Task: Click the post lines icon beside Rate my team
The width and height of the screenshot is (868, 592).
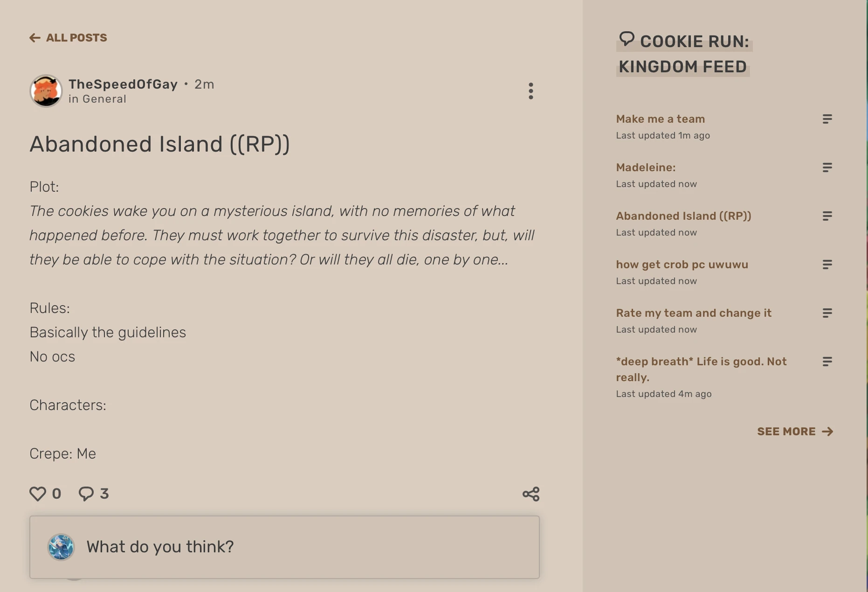Action: coord(827,313)
